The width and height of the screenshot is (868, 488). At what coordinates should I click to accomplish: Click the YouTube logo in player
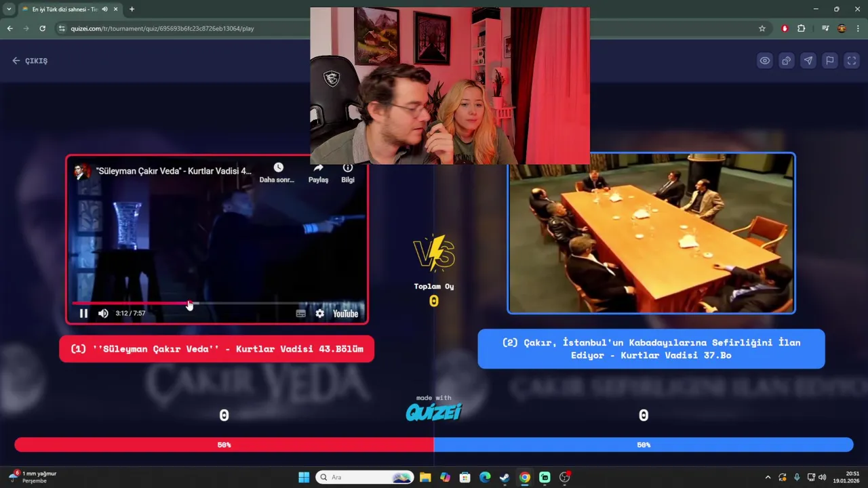[345, 313]
